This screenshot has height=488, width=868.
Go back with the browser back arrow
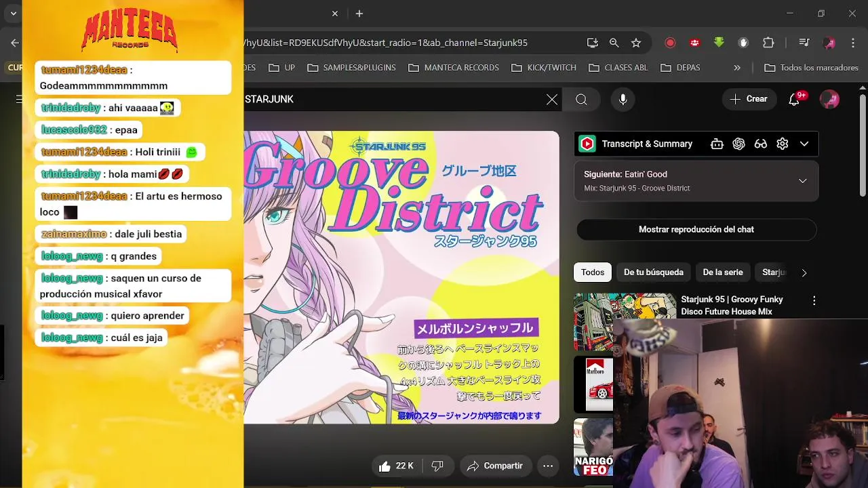click(x=14, y=43)
